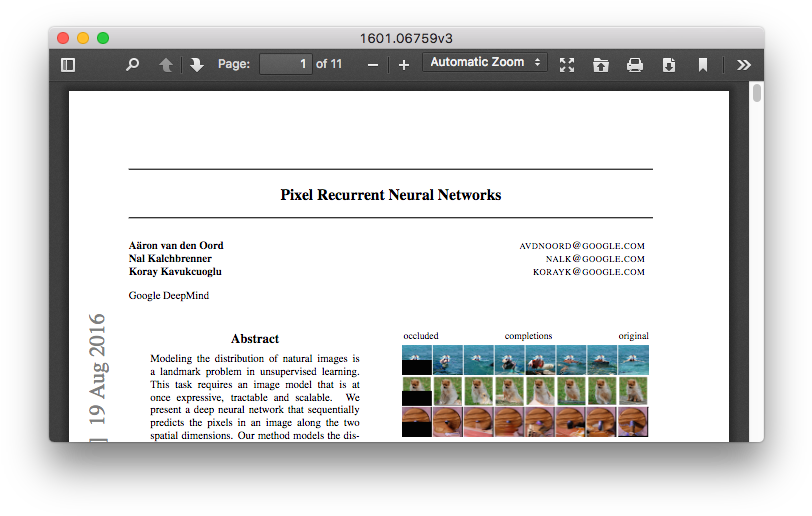
Task: Click the window title 1601.06759v3
Action: (x=406, y=38)
